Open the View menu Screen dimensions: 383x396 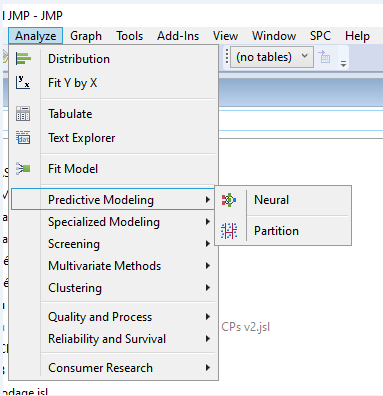coord(225,36)
